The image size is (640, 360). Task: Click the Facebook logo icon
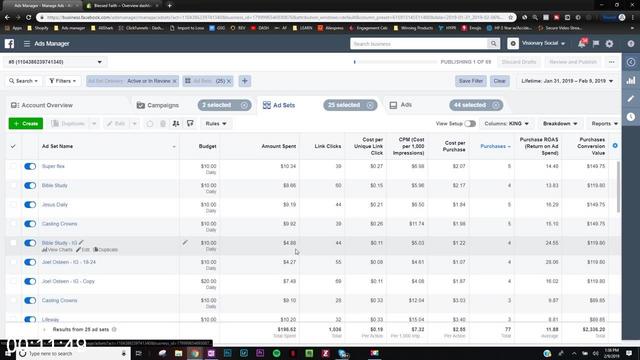9,44
